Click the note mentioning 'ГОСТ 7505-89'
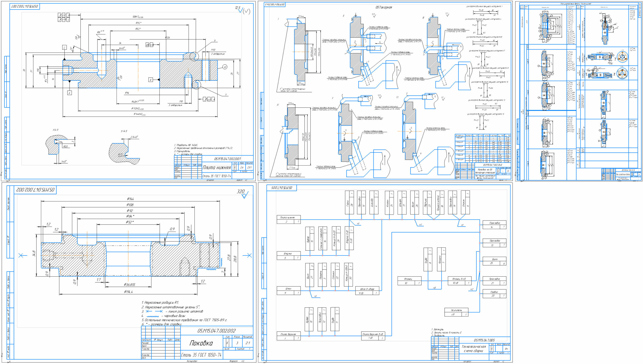Viewport: 643px width, 364px height. (184, 320)
